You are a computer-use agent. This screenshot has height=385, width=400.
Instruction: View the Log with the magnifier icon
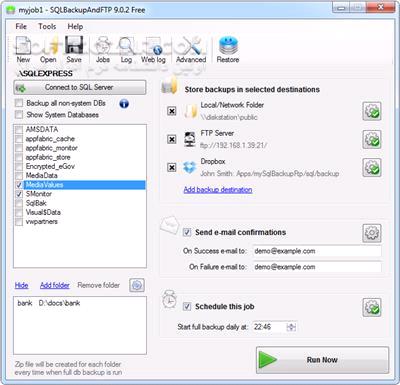(126, 50)
